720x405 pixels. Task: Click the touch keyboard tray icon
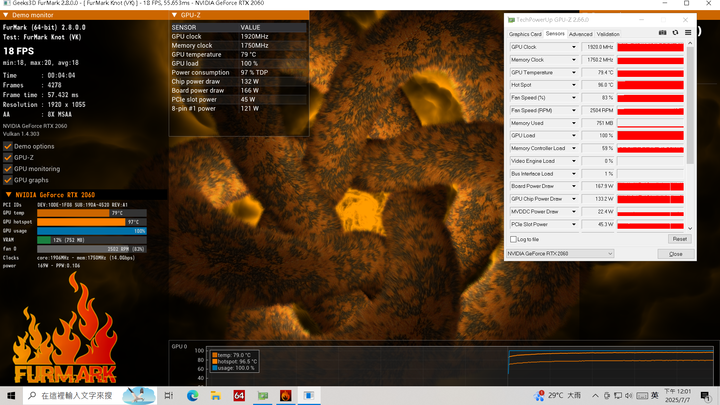pyautogui.click(x=642, y=396)
